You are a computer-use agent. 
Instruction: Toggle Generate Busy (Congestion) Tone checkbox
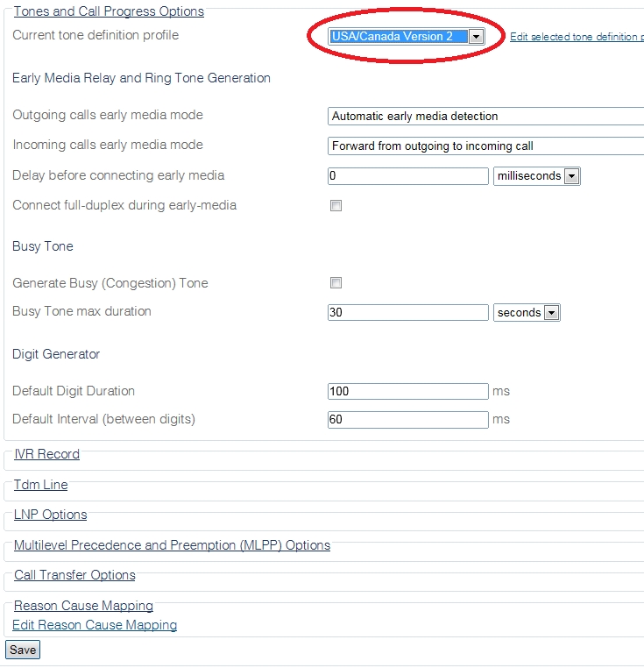(335, 283)
